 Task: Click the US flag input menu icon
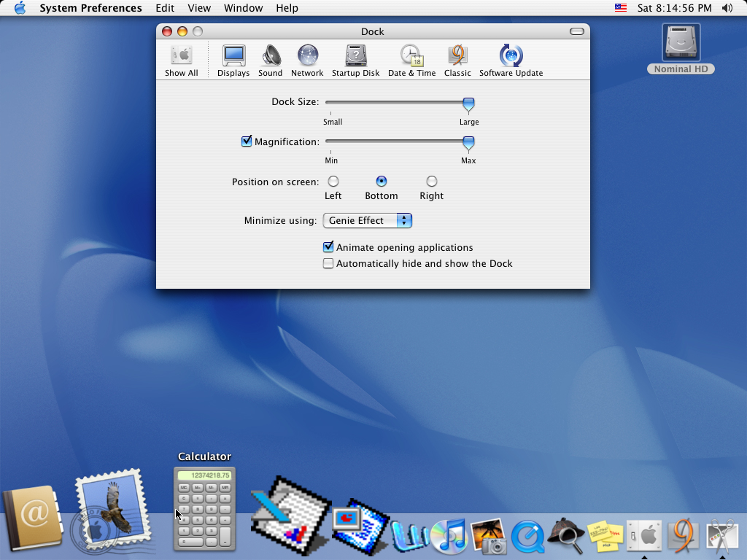coord(620,8)
